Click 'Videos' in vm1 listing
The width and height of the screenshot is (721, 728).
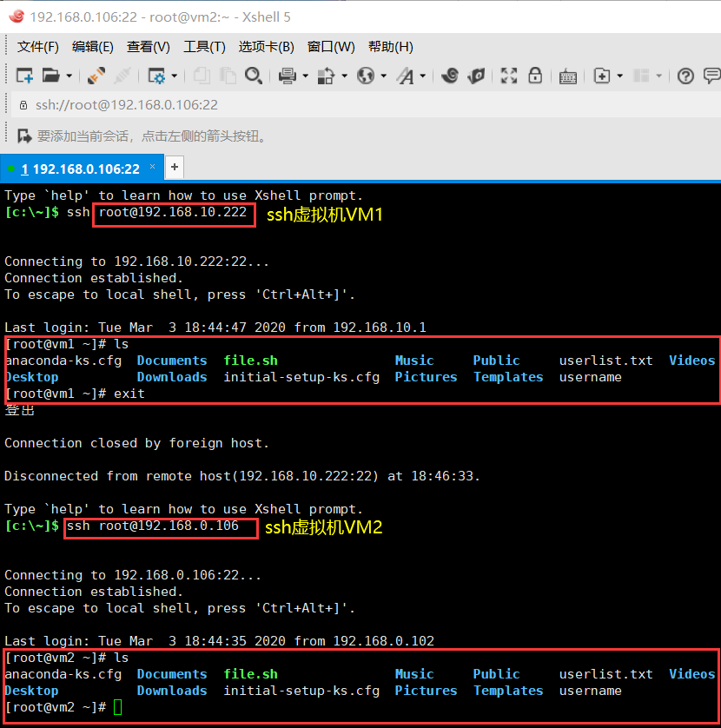pyautogui.click(x=691, y=361)
